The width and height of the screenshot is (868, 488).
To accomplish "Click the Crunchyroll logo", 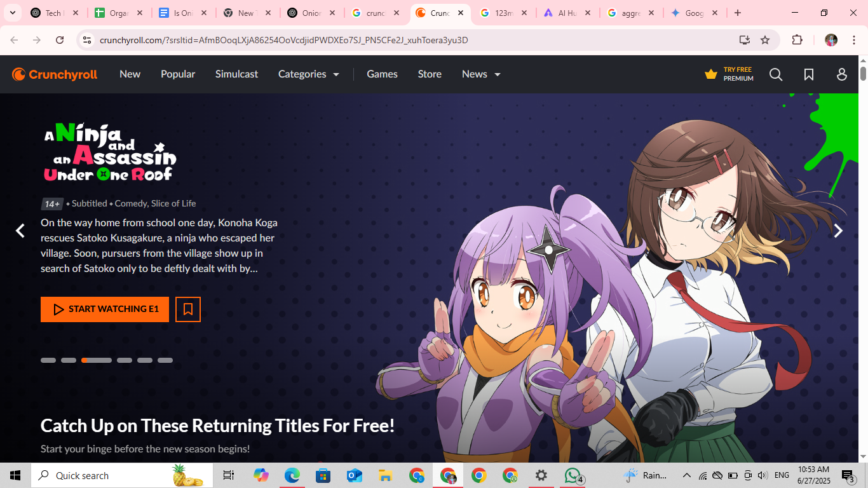I will pos(55,74).
